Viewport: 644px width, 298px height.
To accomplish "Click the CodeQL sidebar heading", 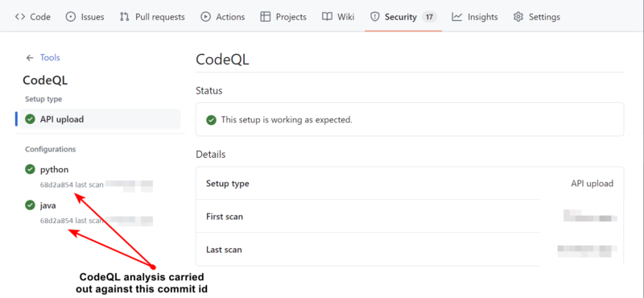I will pyautogui.click(x=45, y=81).
